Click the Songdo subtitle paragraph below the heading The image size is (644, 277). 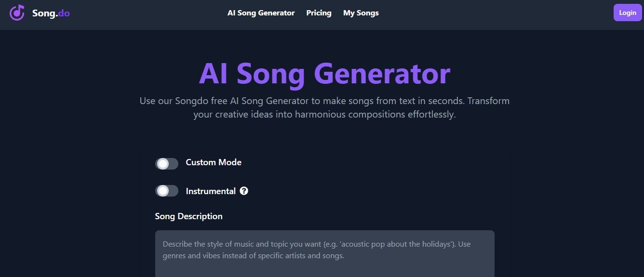324,108
